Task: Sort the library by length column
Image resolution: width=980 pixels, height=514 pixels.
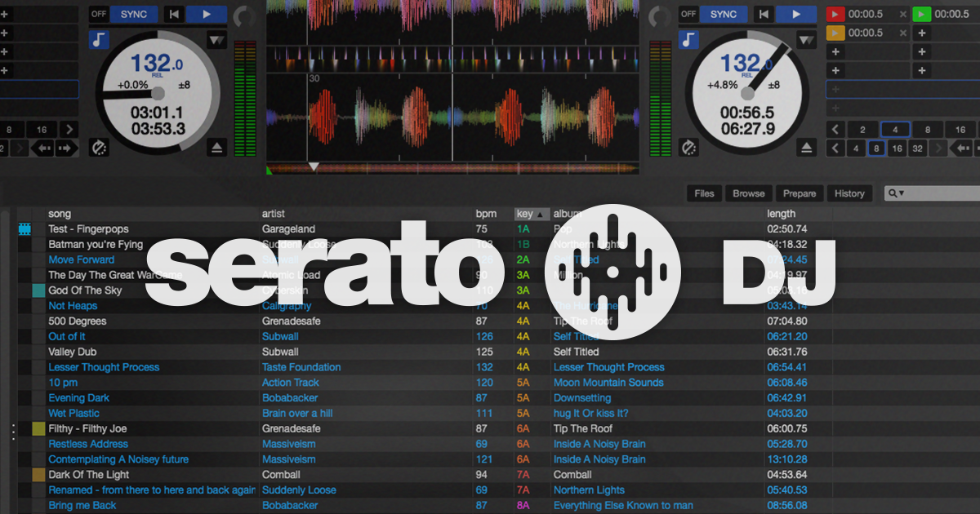Action: (782, 214)
